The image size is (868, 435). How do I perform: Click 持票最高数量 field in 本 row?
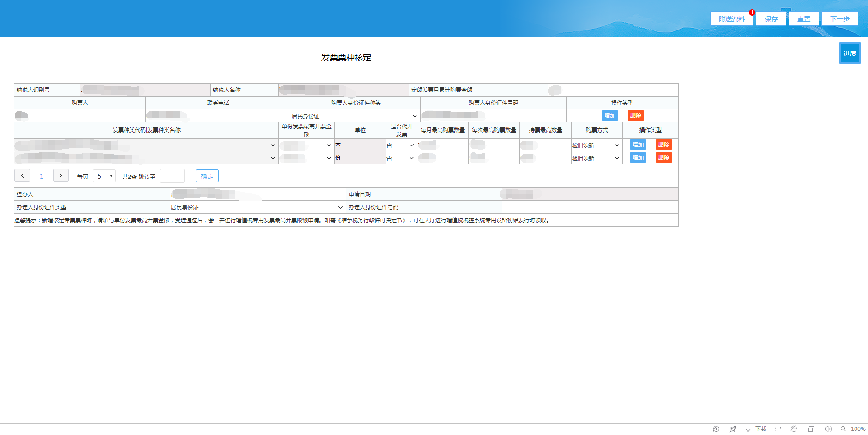coord(545,145)
